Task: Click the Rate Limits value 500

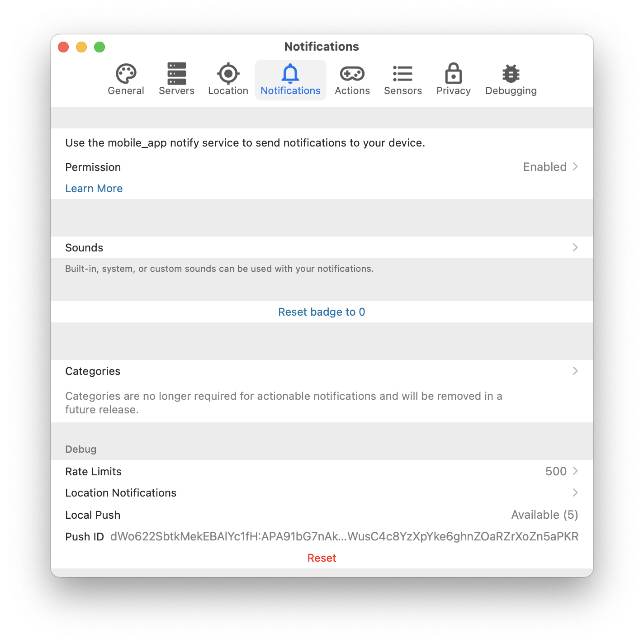Action: [x=556, y=471]
